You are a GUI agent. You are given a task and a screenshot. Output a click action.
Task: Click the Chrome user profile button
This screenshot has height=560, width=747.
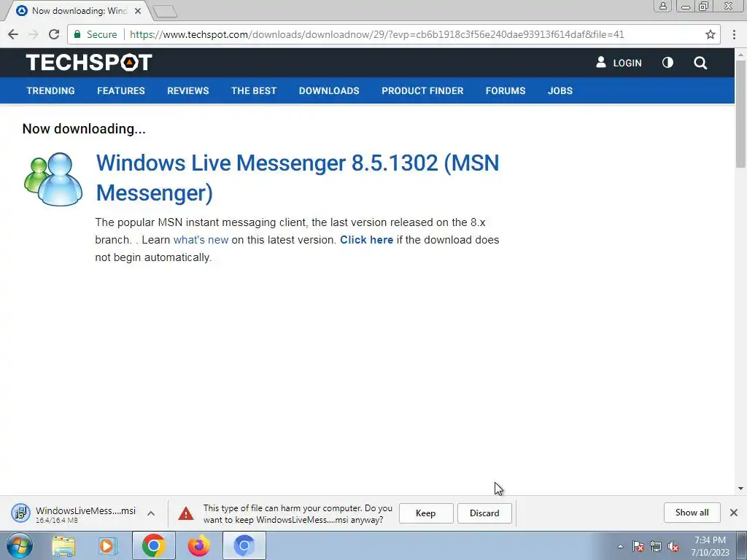[x=662, y=6]
